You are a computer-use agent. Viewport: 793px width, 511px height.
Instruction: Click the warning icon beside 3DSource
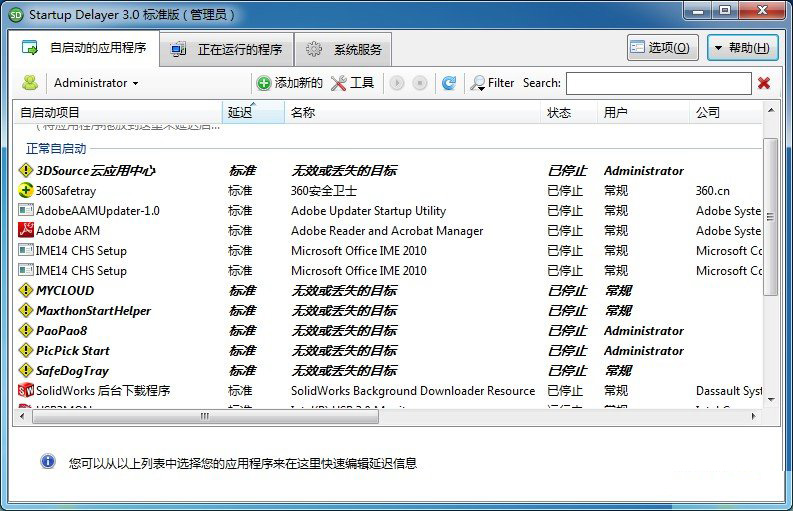[26, 170]
